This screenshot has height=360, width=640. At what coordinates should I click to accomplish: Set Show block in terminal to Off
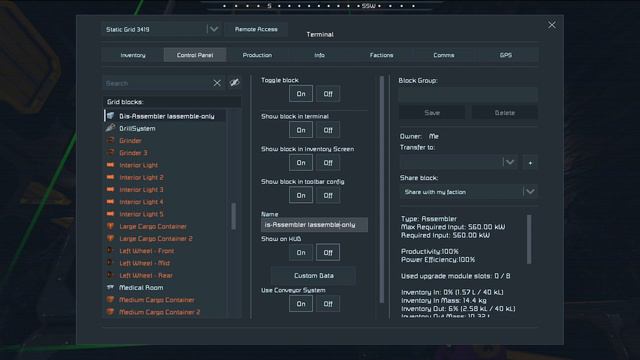click(328, 130)
